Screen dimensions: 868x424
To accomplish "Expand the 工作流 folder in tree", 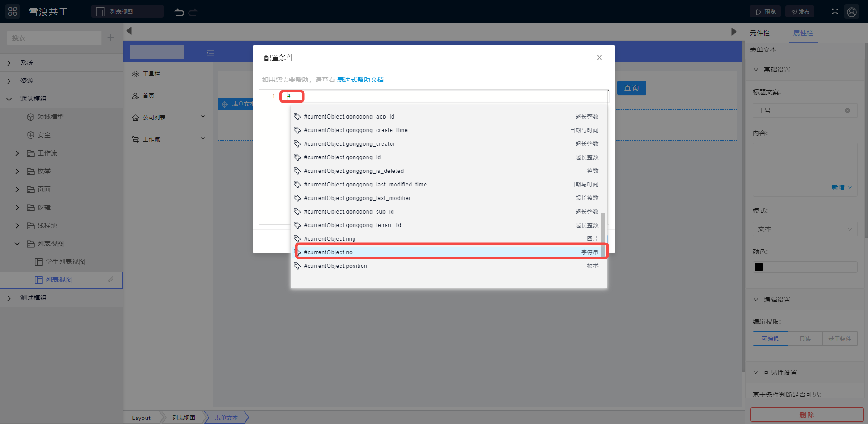I will [17, 153].
